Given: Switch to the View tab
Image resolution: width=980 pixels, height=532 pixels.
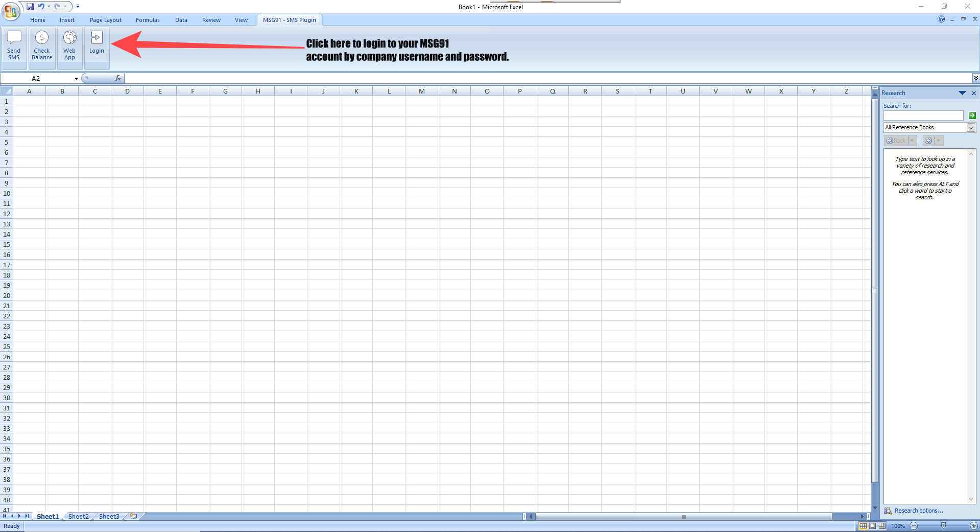Looking at the screenshot, I should tap(241, 20).
